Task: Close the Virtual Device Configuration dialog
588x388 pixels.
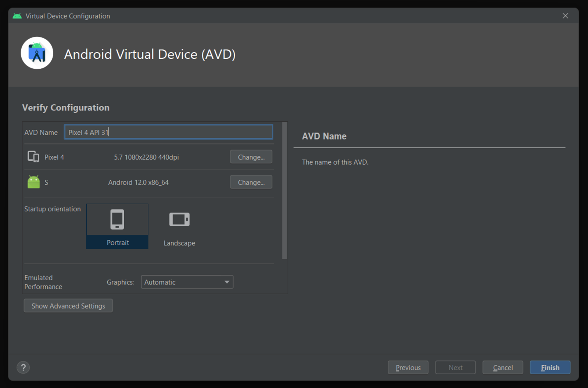Action: coord(565,16)
